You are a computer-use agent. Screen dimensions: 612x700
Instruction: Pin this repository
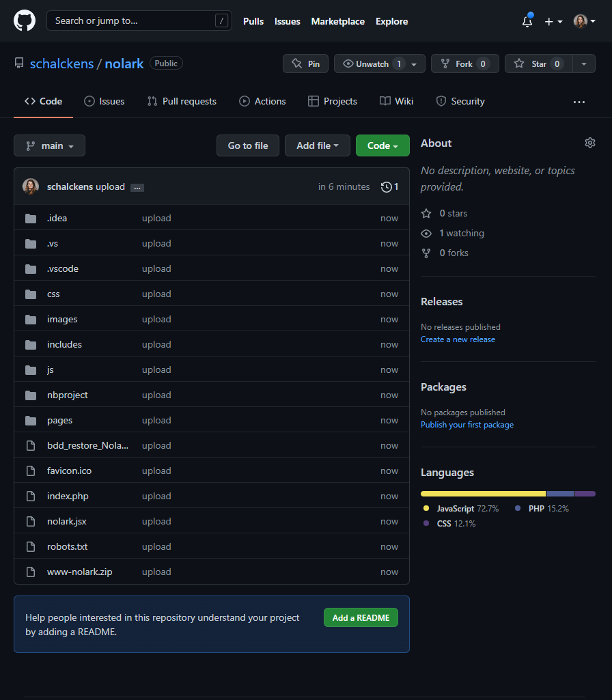(305, 64)
